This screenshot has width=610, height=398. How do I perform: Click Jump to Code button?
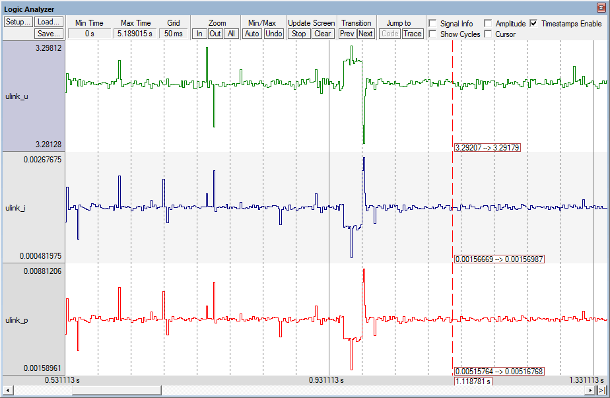[x=389, y=34]
